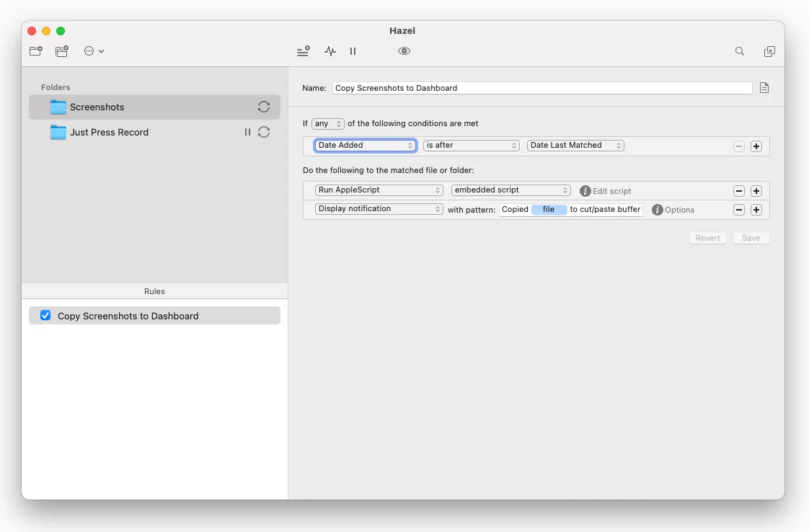Click the "file" token in the notification pattern

click(550, 209)
